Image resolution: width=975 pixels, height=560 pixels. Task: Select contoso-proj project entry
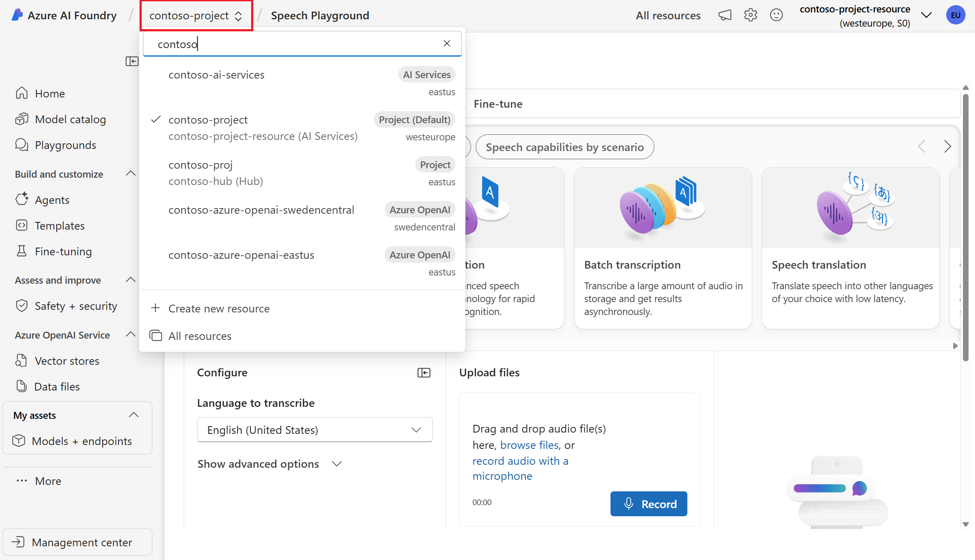tap(302, 173)
